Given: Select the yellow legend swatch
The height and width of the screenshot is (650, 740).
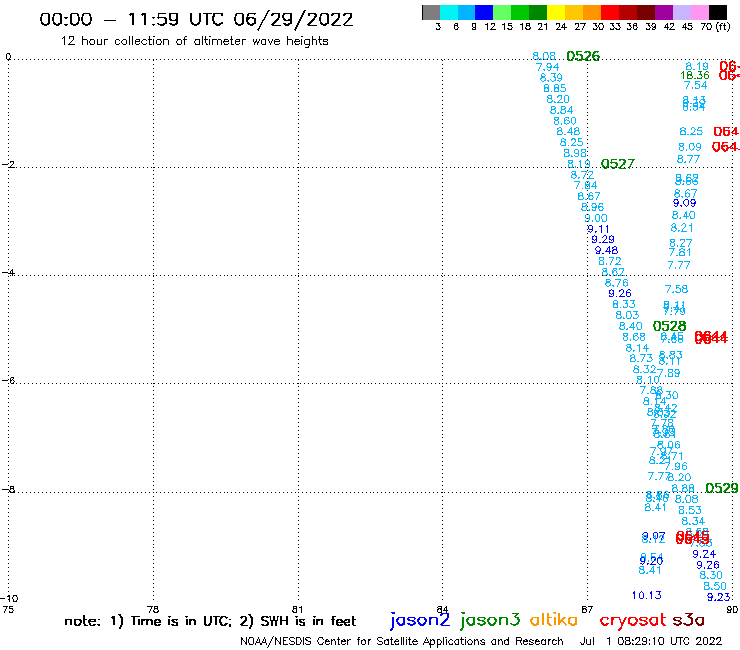Looking at the screenshot, I should 556,12.
